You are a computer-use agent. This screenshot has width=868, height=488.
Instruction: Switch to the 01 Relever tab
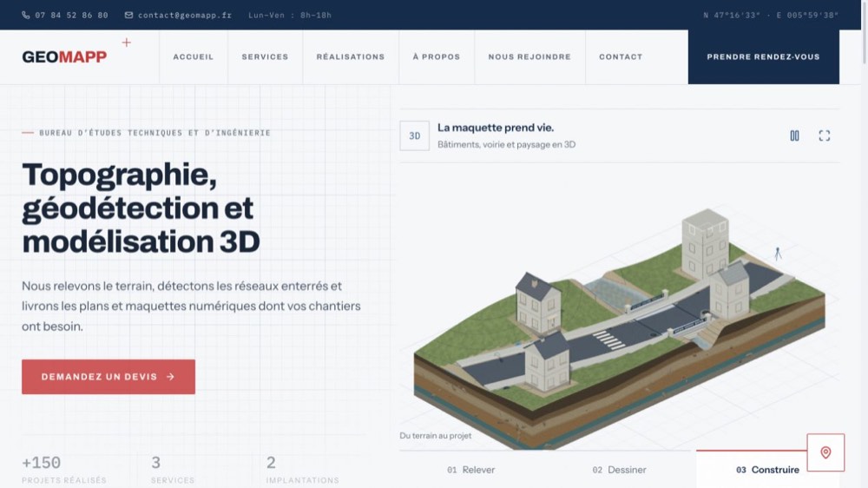click(x=471, y=470)
